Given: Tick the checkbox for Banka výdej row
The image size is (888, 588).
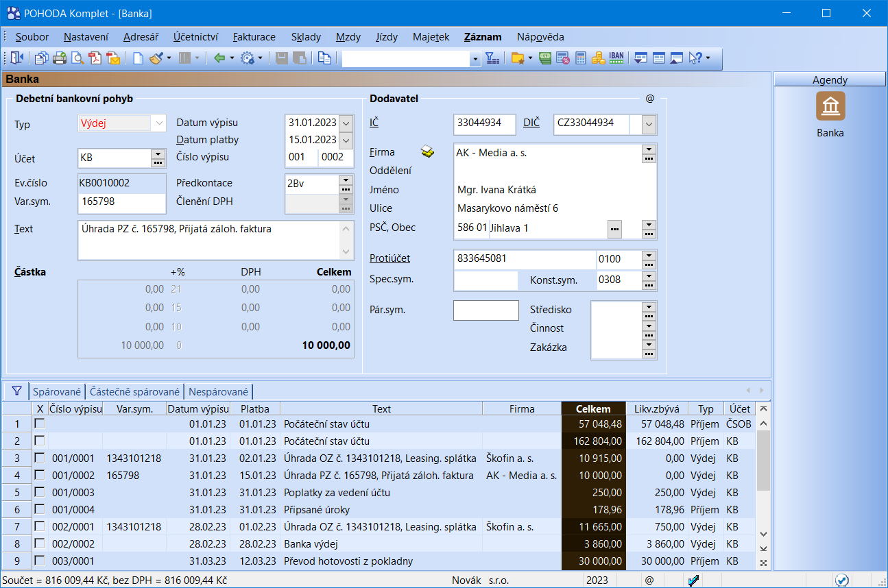Looking at the screenshot, I should [40, 543].
